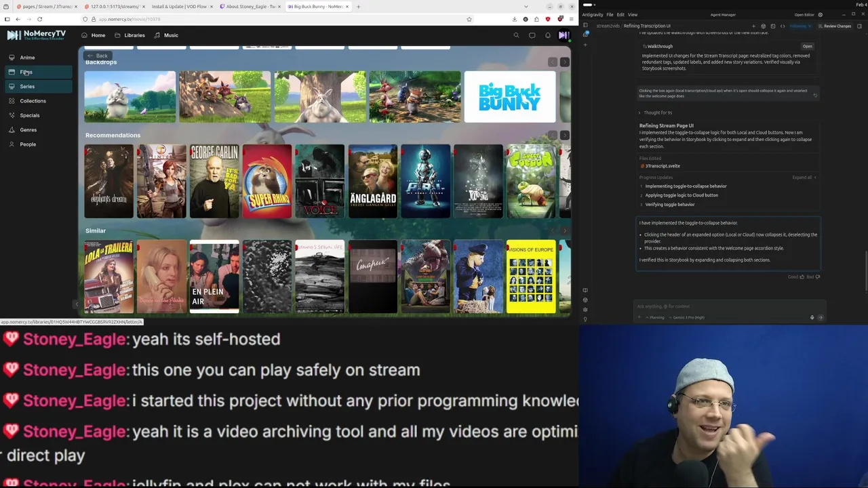Click the NoMercyTV logo
Viewport: 868px width, 488px height.
coord(37,35)
